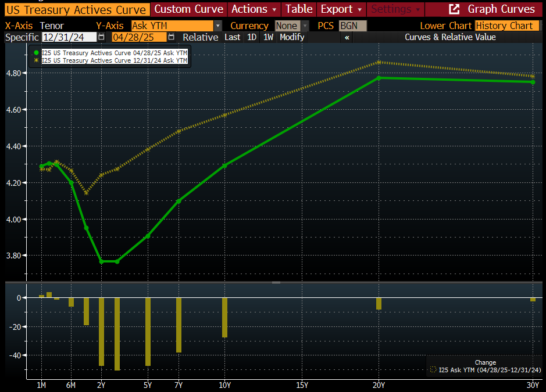Click the chart divider handle between panels
Image resolution: width=546 pixels, height=392 pixels.
click(275, 282)
